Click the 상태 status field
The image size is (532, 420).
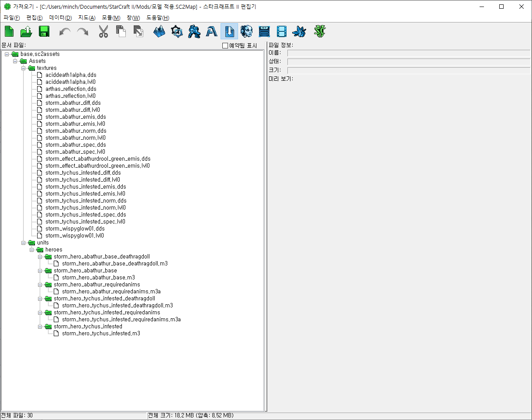tap(408, 62)
